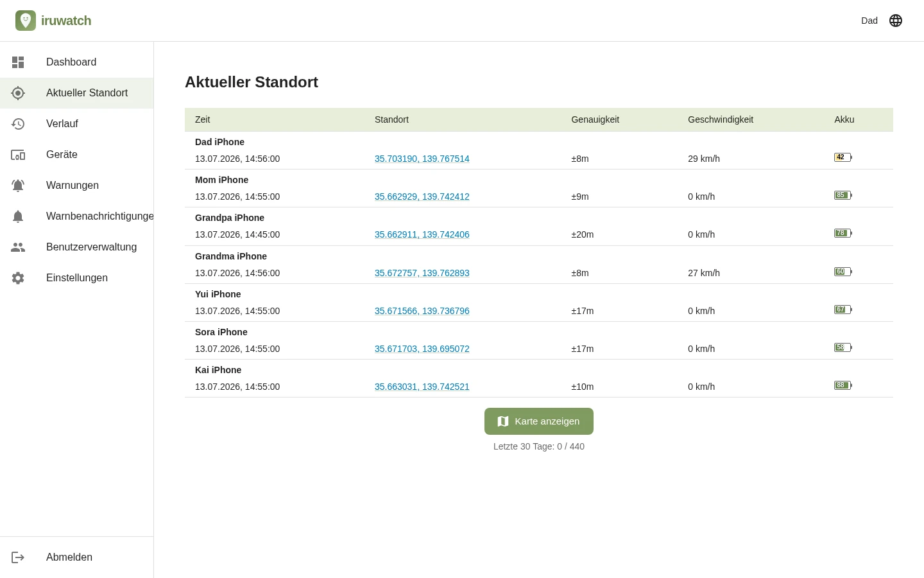This screenshot has height=578, width=924.
Task: Open the language globe icon
Action: coord(896,21)
